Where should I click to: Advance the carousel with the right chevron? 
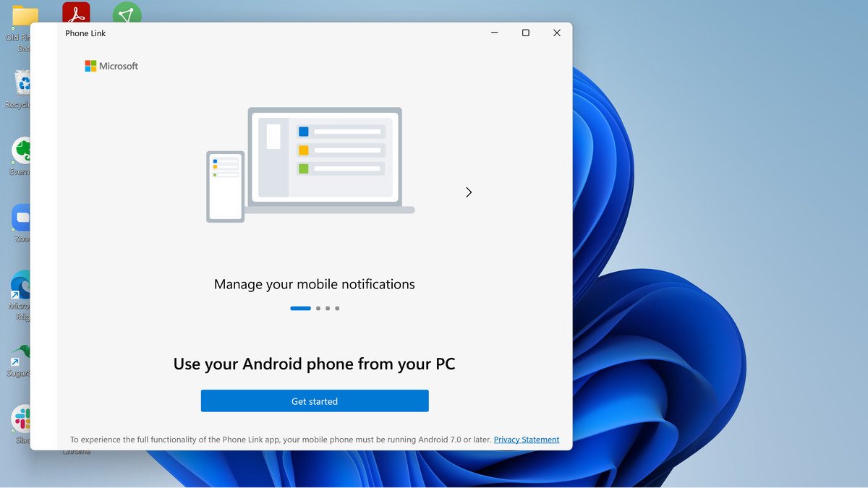coord(469,192)
